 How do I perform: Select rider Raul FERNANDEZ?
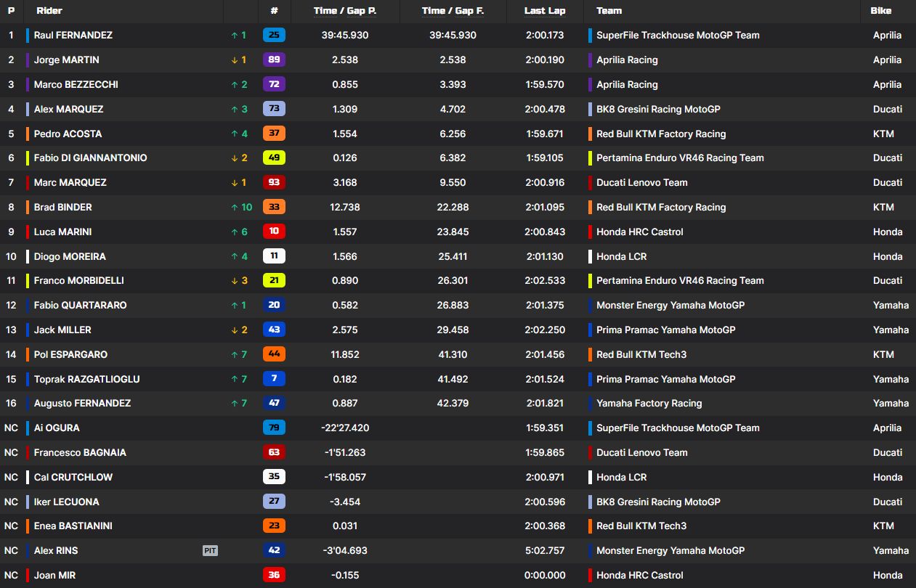(x=73, y=35)
